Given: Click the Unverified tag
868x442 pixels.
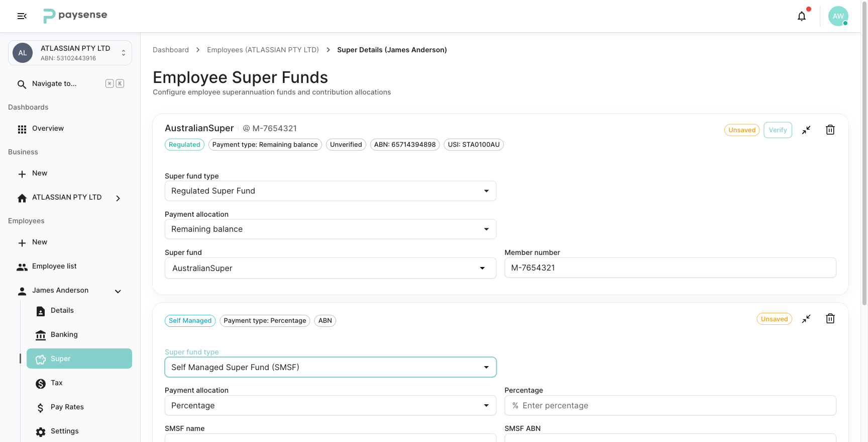Looking at the screenshot, I should click(346, 145).
